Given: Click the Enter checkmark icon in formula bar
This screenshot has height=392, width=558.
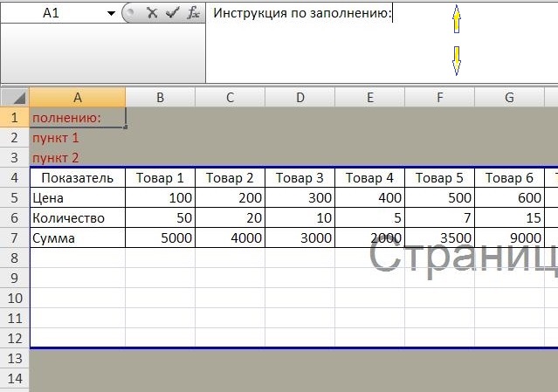Looking at the screenshot, I should click(x=172, y=14).
